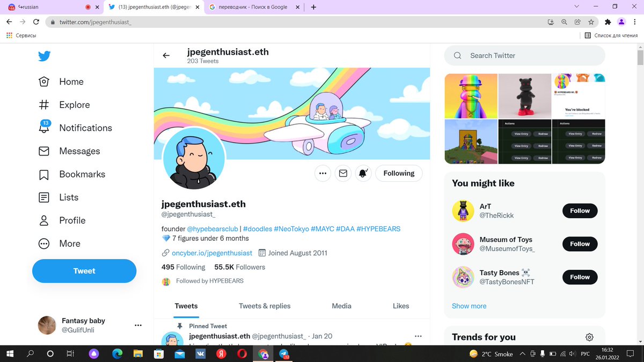Viewport: 644px width, 362px height.
Task: Open Microsoft Edge from the taskbar
Action: [x=118, y=354]
